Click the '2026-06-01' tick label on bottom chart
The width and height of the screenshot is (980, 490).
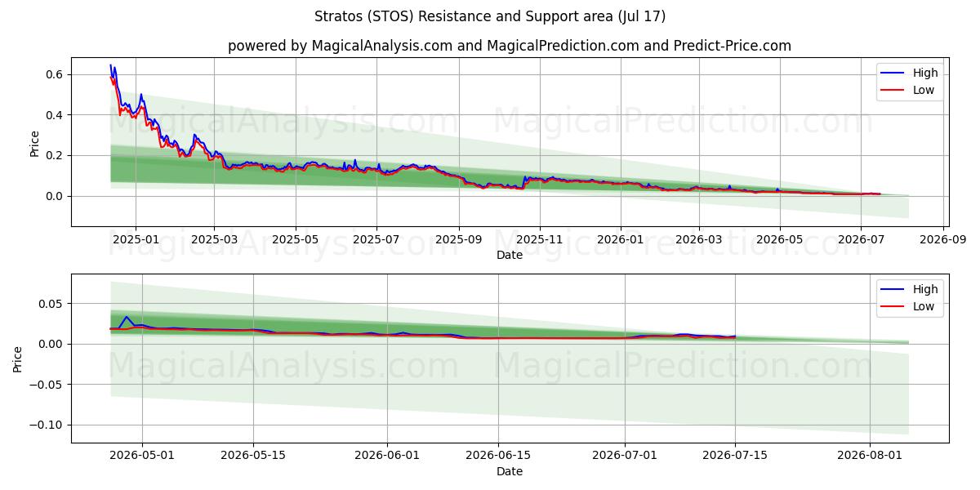388,457
